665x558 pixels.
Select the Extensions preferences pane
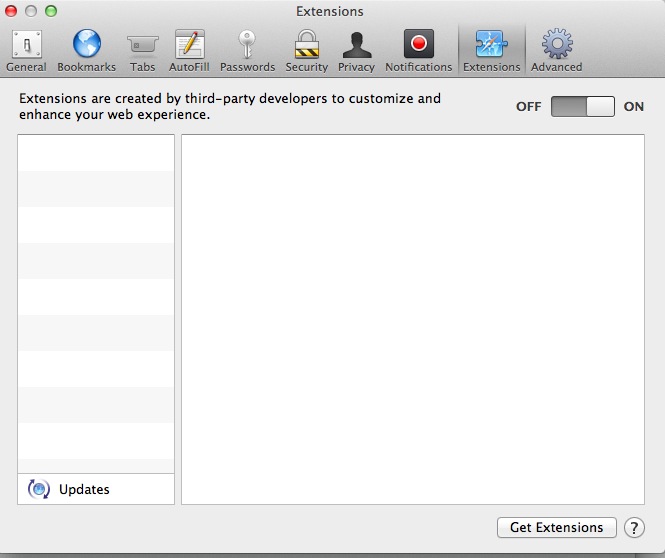[x=492, y=50]
